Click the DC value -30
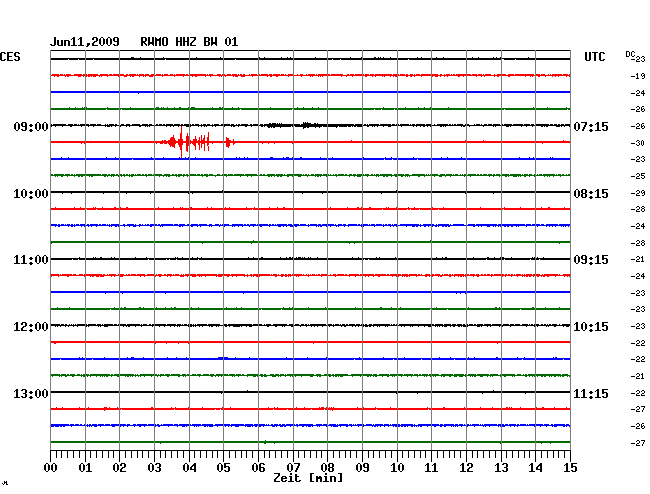 (638, 143)
